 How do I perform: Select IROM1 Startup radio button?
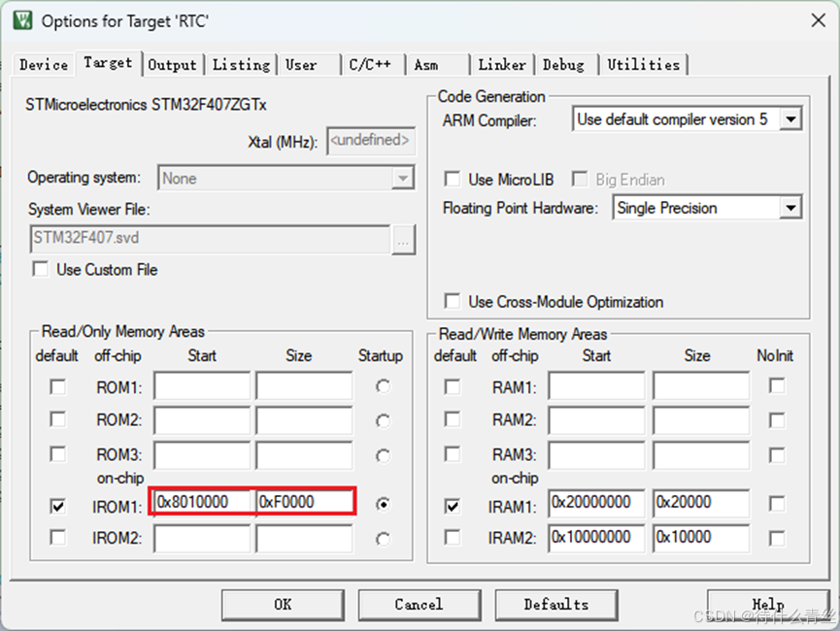(x=383, y=504)
